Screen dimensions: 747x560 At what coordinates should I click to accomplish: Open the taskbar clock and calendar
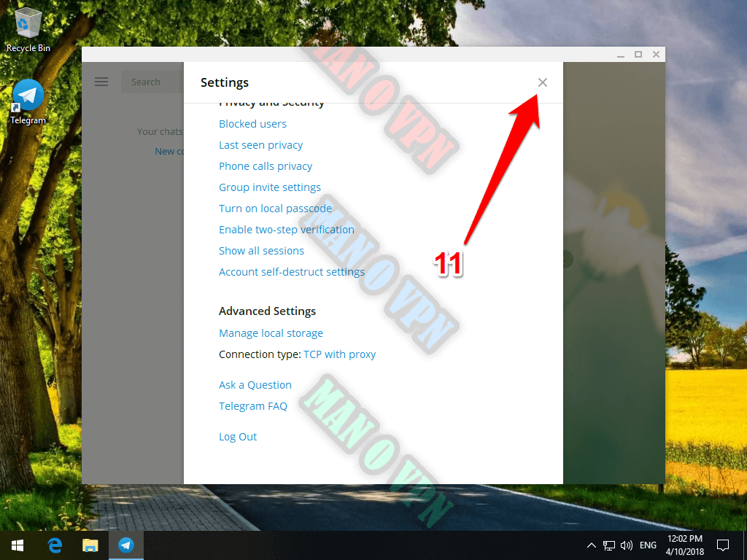684,545
